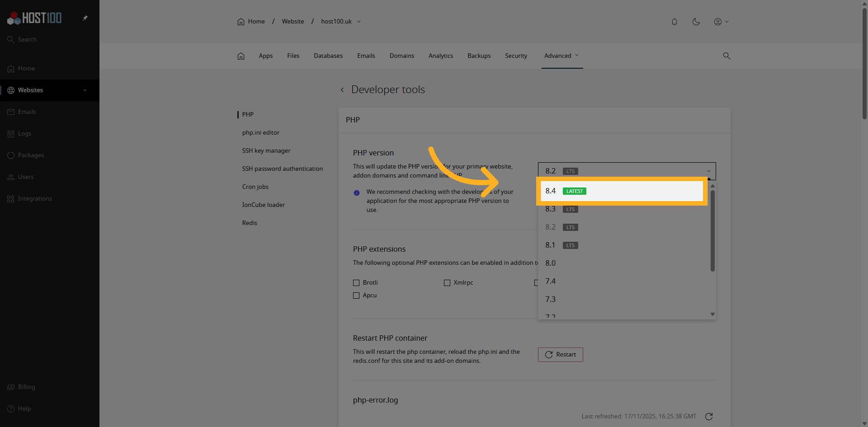Open Redis settings
The image size is (868, 427).
[250, 223]
